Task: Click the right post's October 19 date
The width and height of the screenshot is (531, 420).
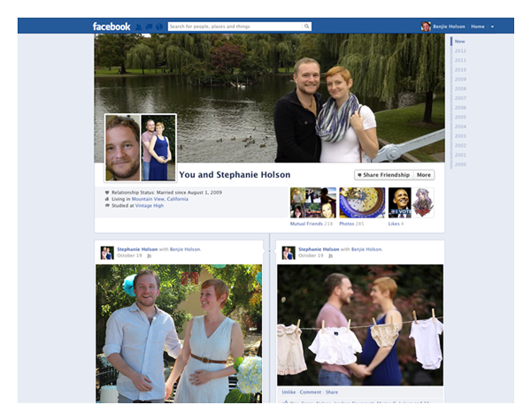Action: pos(311,256)
